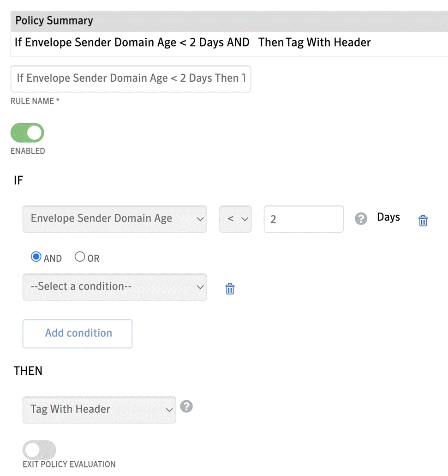
Task: Focus the Rule Name text field
Action: (131, 78)
